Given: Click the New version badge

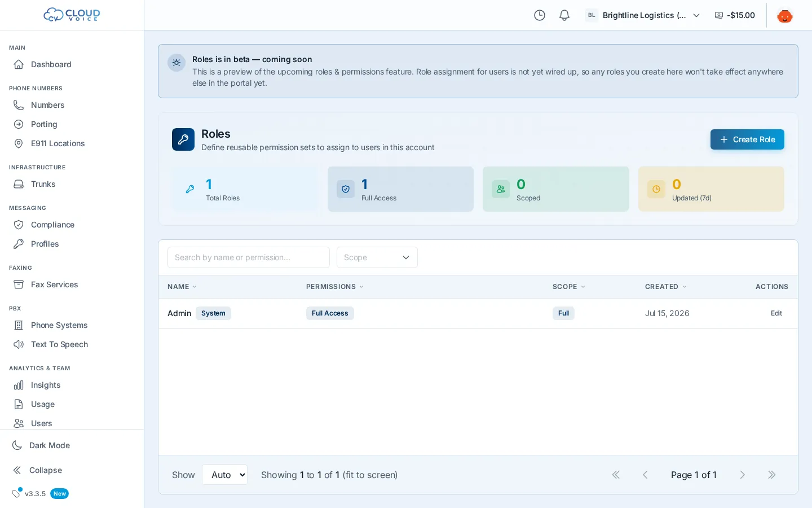Looking at the screenshot, I should [x=59, y=493].
